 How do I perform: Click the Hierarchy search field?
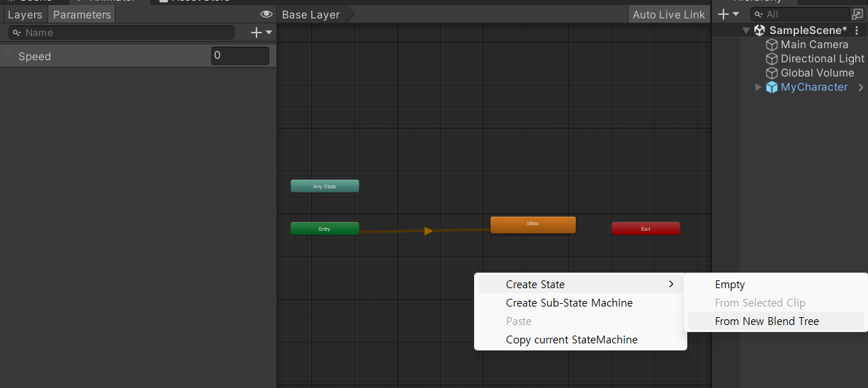click(x=801, y=14)
